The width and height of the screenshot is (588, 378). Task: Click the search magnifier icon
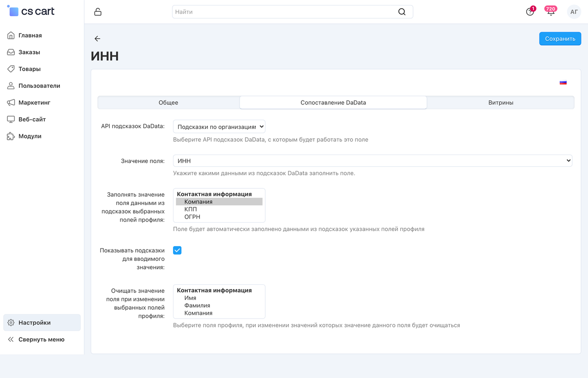402,12
